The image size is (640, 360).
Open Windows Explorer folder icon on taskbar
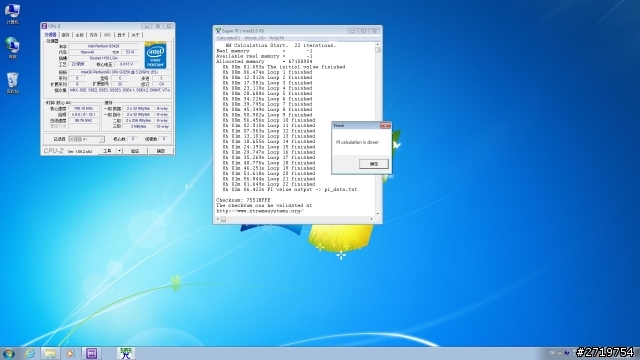click(50, 353)
